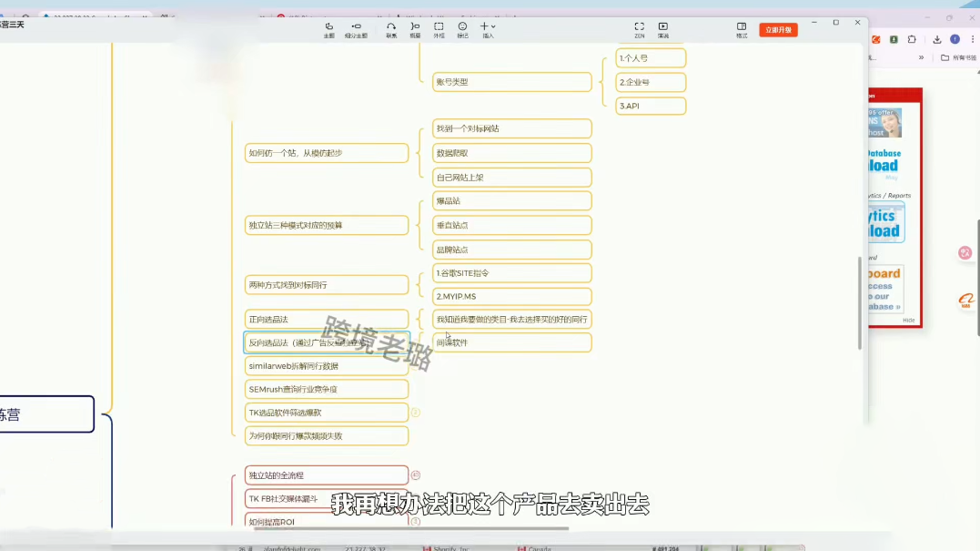Click the 立即升级 upgrade button

pyautogui.click(x=778, y=29)
